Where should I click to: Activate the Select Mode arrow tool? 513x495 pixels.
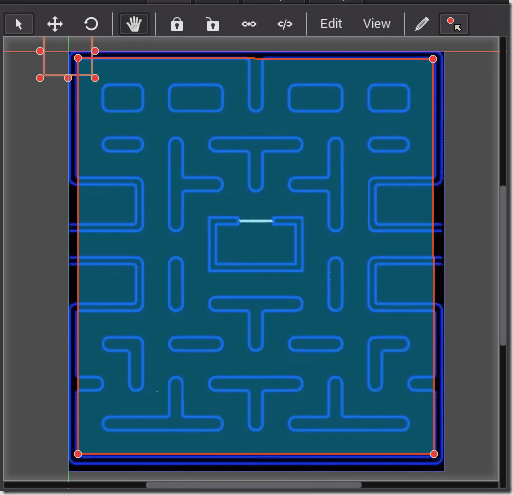click(19, 24)
